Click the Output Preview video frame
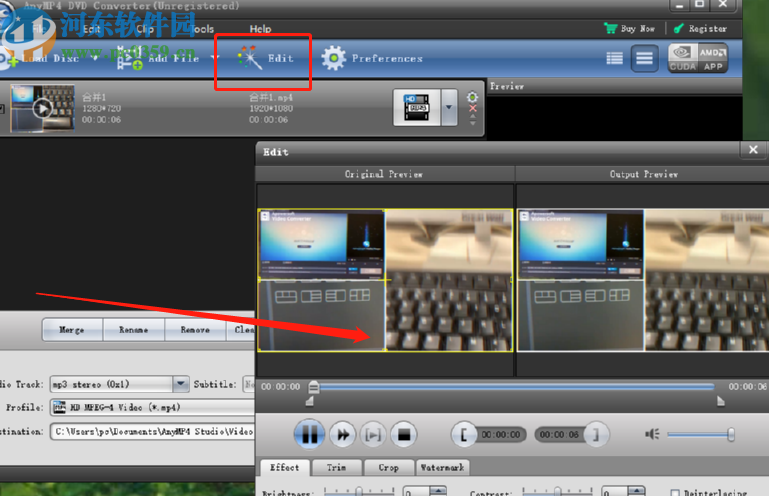 643,280
